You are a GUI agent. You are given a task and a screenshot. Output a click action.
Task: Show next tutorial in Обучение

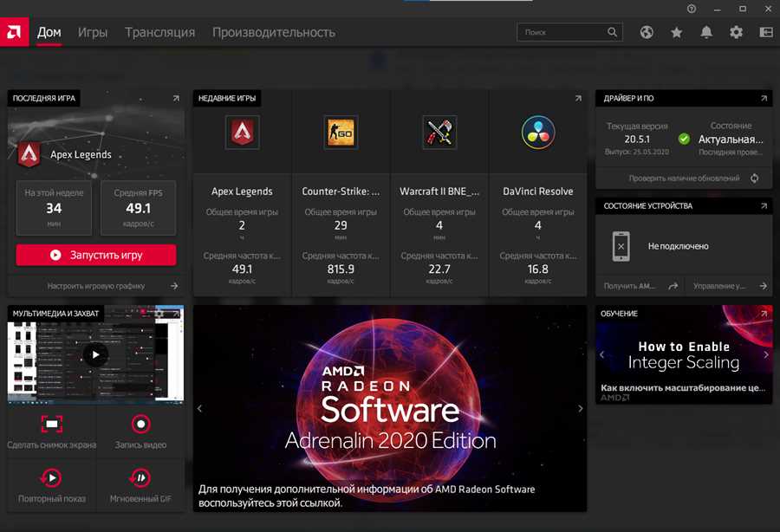pos(766,354)
